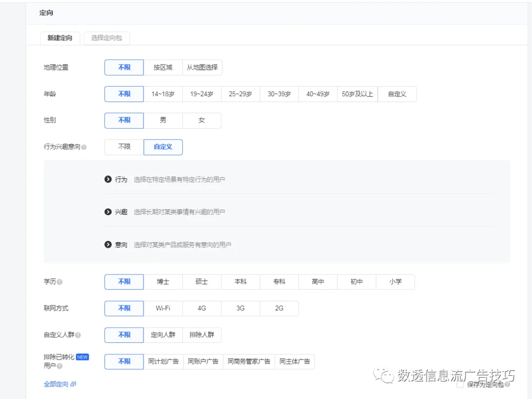Exclude converted users by 同计划广告
This screenshot has height=399, width=532.
click(164, 362)
